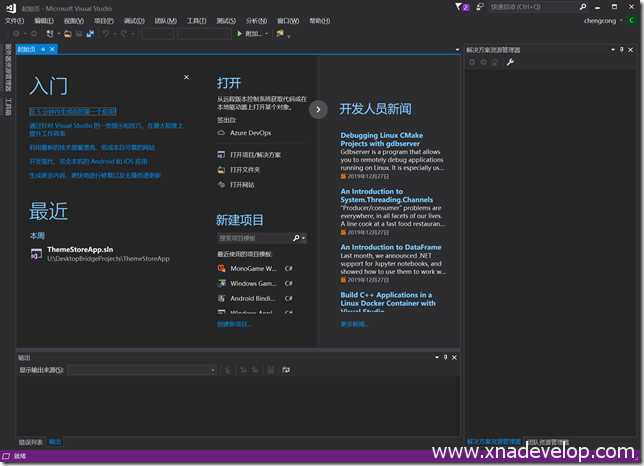The width and height of the screenshot is (644, 466).
Task: Open the 调试(D) Debug menu
Action: coord(134,20)
